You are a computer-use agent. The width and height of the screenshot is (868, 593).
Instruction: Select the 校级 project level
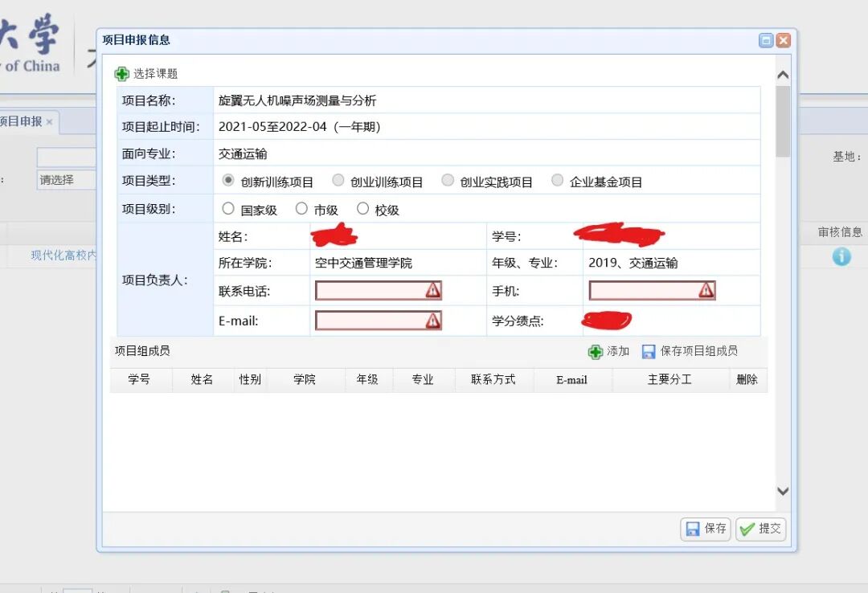pos(363,207)
